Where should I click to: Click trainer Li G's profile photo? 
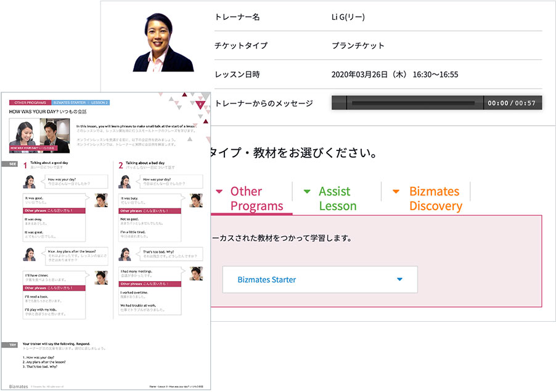click(163, 41)
